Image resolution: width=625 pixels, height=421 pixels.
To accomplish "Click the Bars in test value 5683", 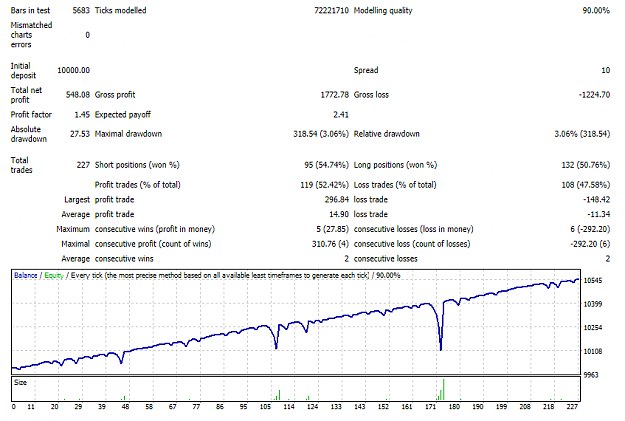I will (81, 10).
